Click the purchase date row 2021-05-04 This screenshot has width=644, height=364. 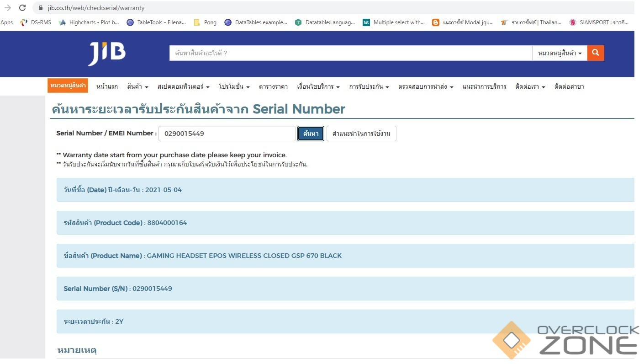click(345, 190)
